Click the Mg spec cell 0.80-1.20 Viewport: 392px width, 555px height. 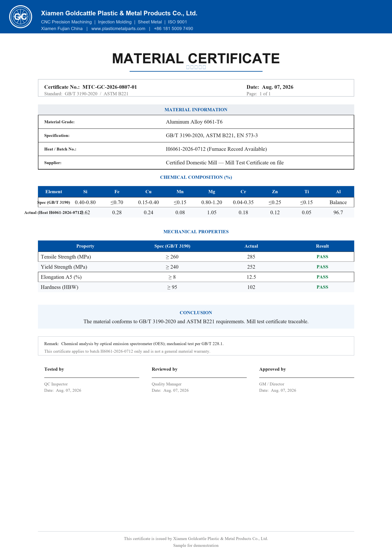(x=212, y=202)
